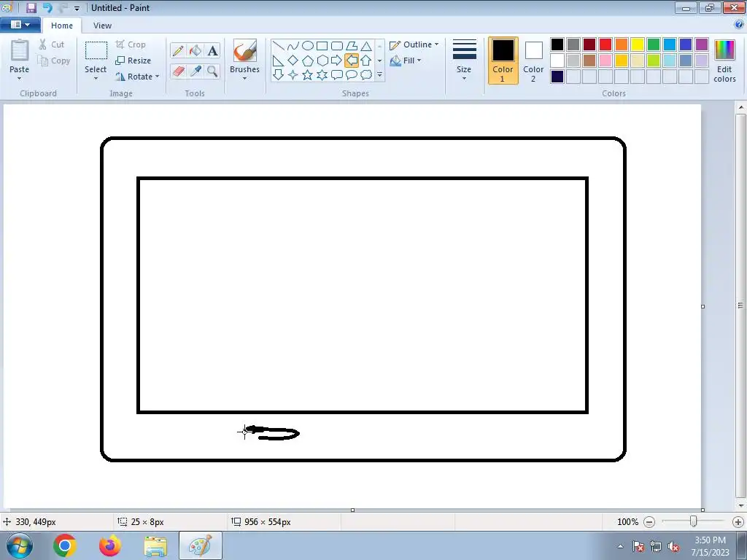Pick the red color swatch
Image resolution: width=747 pixels, height=560 pixels.
pyautogui.click(x=605, y=44)
